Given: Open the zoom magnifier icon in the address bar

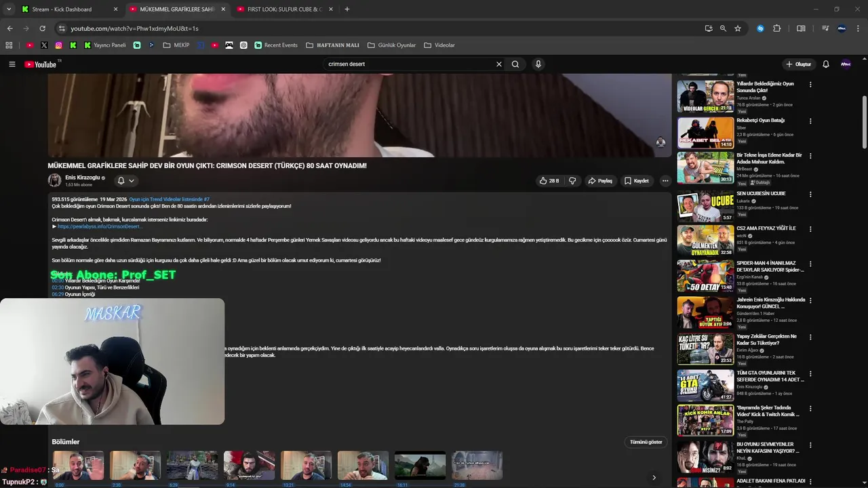Looking at the screenshot, I should click(723, 28).
